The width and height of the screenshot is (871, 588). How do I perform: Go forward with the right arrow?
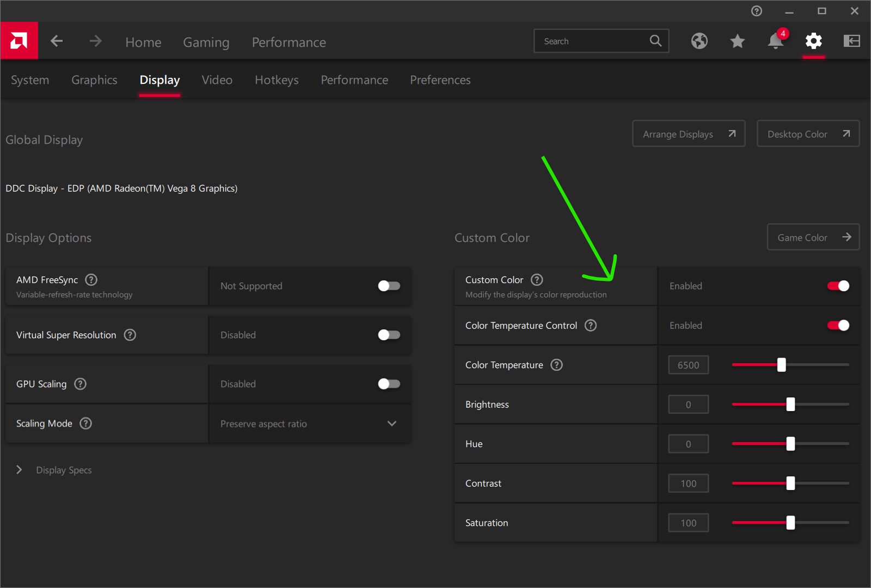pyautogui.click(x=96, y=41)
